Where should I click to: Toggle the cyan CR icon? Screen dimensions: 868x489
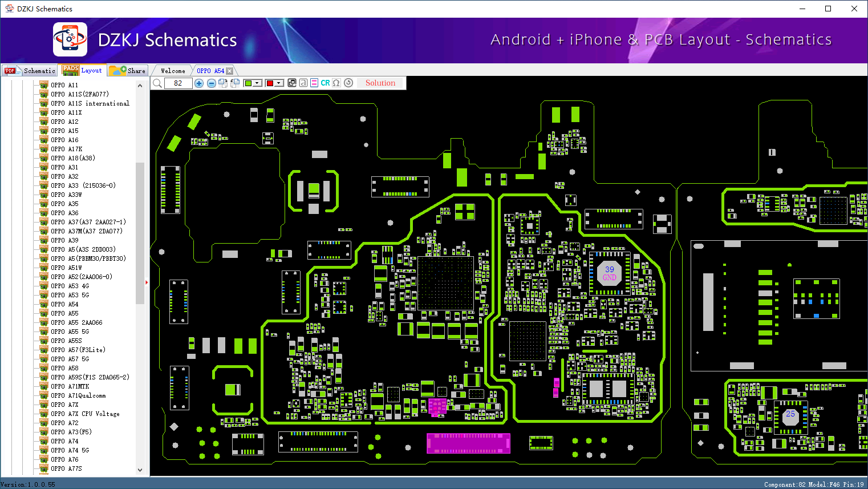(x=325, y=83)
